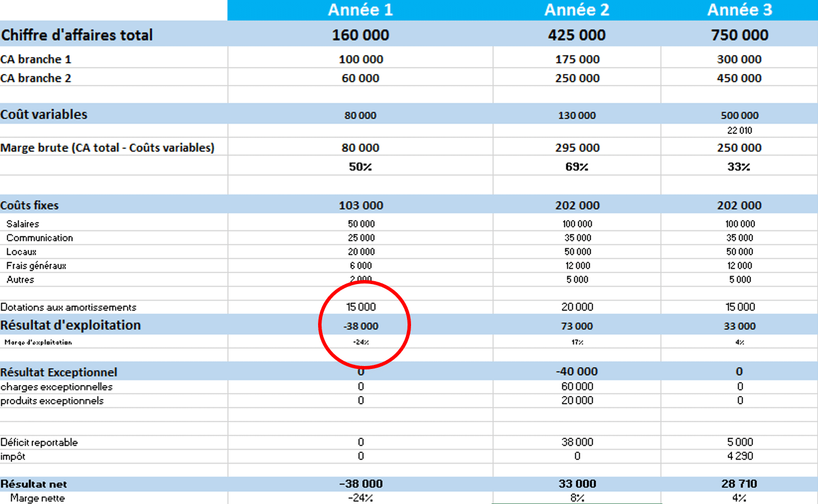Select the 'Locaux' label cell

pos(21,252)
